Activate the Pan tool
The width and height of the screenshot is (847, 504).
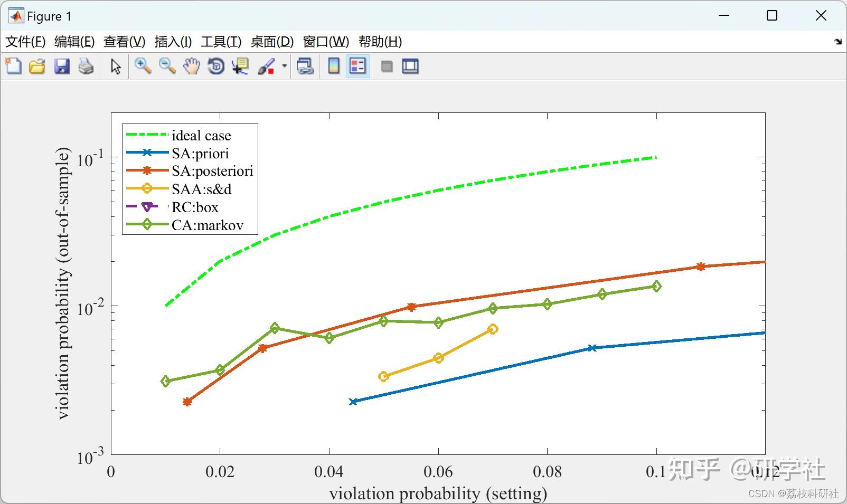pyautogui.click(x=191, y=66)
